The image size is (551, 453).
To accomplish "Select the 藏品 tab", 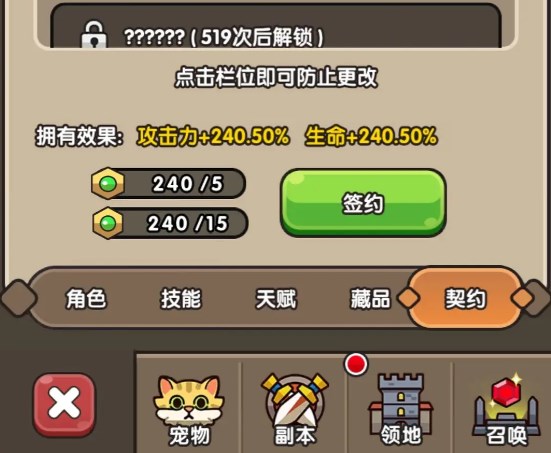I will point(370,299).
